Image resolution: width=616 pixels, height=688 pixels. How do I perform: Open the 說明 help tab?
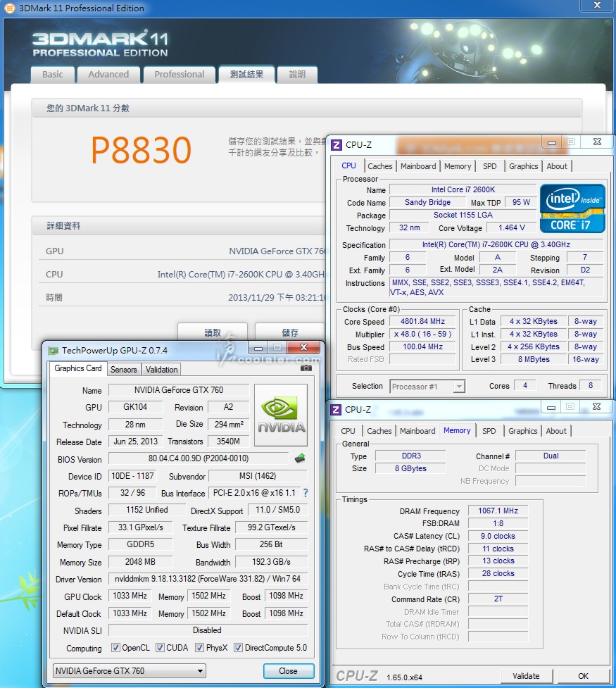(x=298, y=74)
